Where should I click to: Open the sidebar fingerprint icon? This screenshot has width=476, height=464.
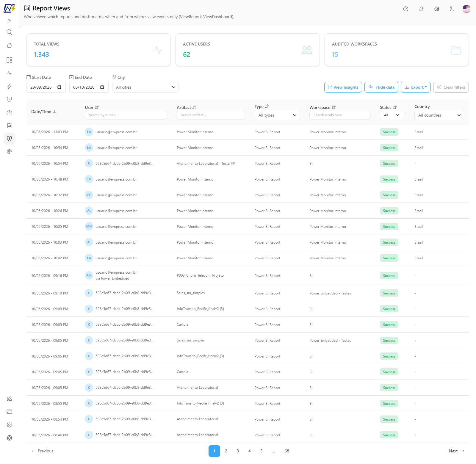tap(10, 152)
